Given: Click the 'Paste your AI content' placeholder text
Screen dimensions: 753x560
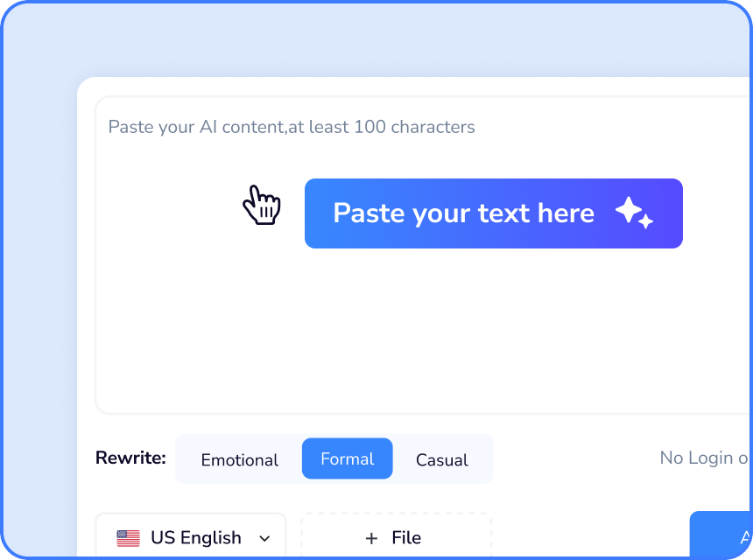Looking at the screenshot, I should click(x=292, y=127).
